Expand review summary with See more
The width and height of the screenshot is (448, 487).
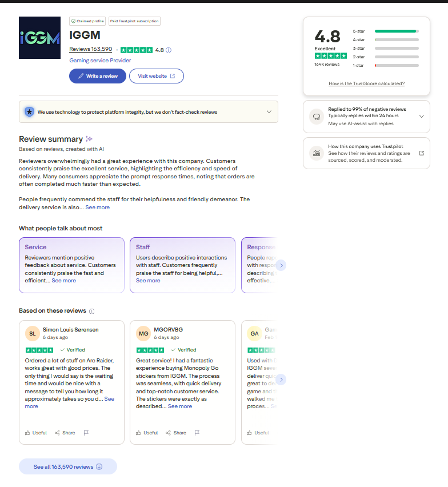98,207
